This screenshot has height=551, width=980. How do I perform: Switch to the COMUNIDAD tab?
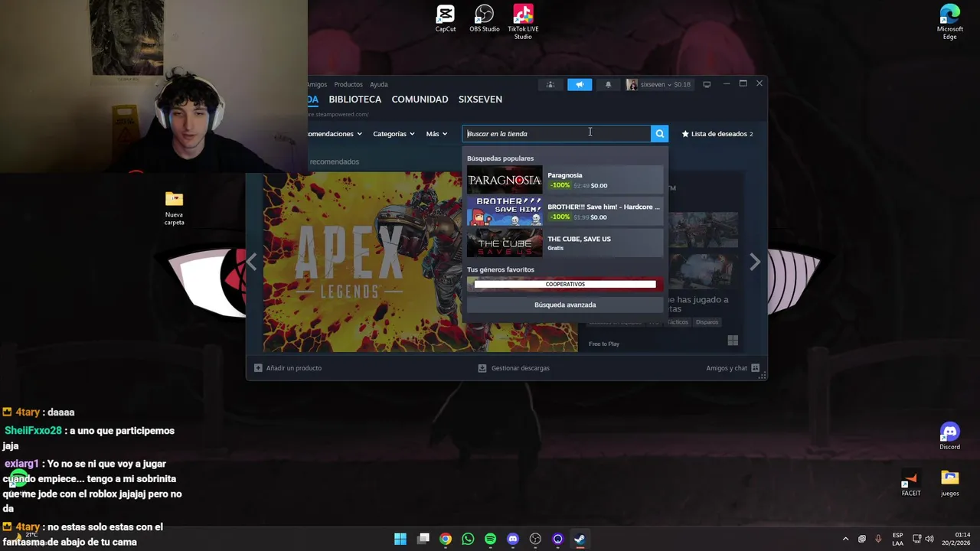point(420,99)
